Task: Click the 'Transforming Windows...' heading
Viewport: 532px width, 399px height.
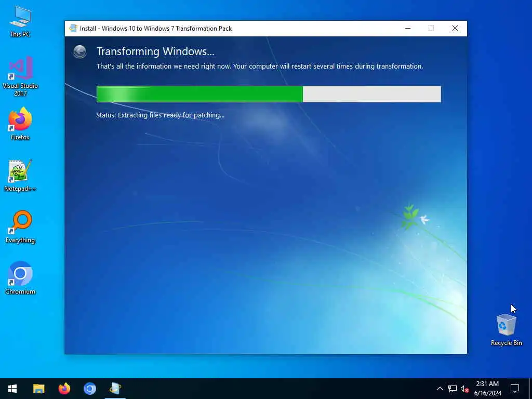Action: click(155, 51)
